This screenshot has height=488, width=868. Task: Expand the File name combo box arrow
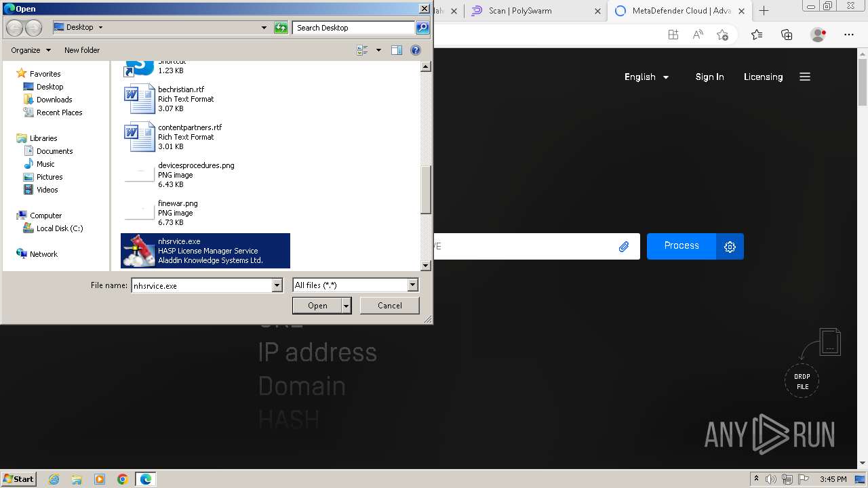coord(277,285)
